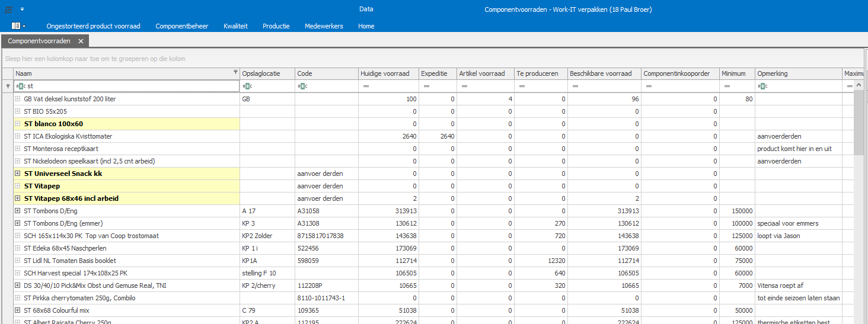Open the Ongestorteerd product voorraad menu

coord(93,26)
